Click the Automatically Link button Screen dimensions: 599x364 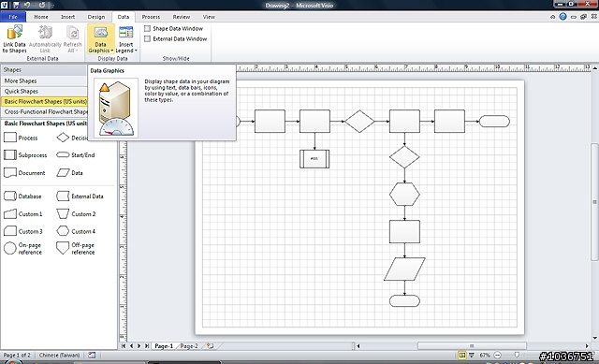coord(45,38)
